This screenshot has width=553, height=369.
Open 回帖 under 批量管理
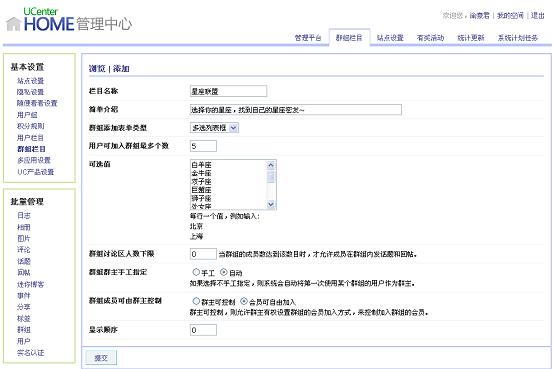pos(24,272)
